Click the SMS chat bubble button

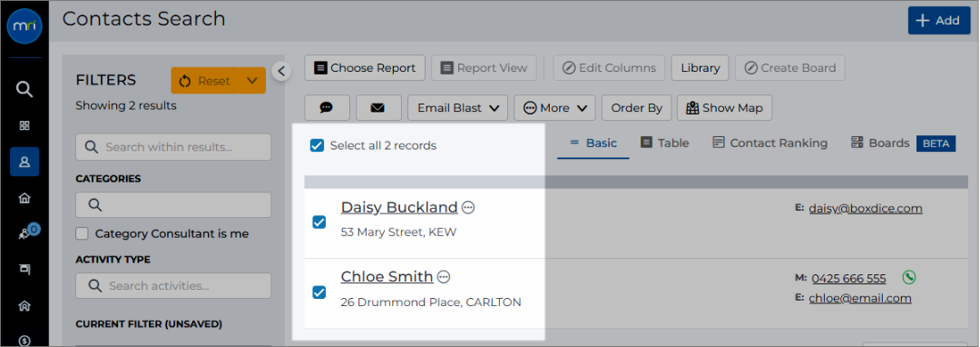click(327, 107)
